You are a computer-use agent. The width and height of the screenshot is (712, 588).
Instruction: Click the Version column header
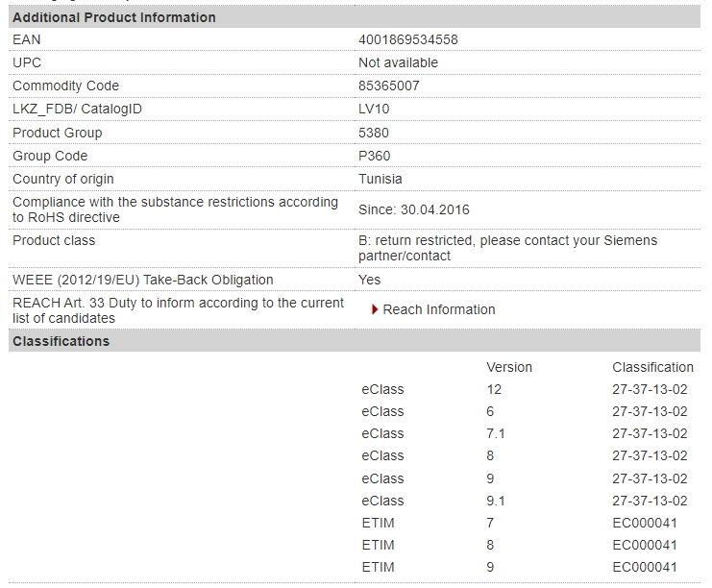509,367
